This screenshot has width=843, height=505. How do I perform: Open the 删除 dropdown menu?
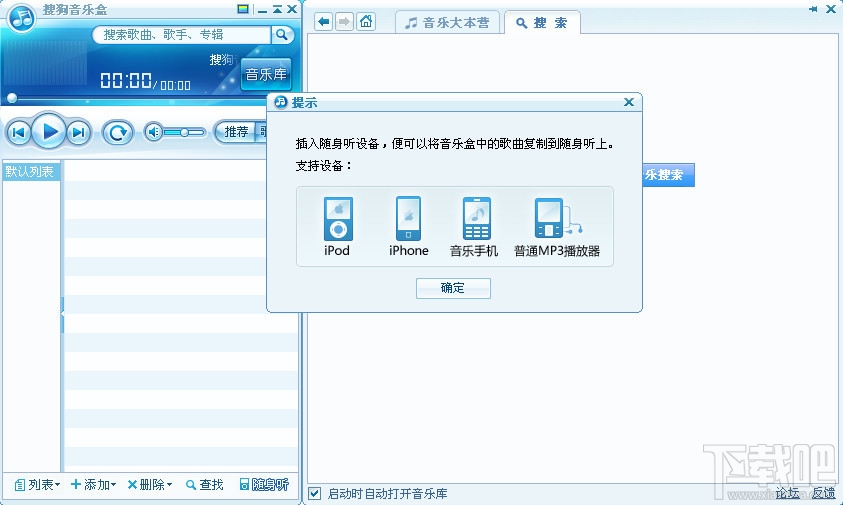click(x=149, y=485)
